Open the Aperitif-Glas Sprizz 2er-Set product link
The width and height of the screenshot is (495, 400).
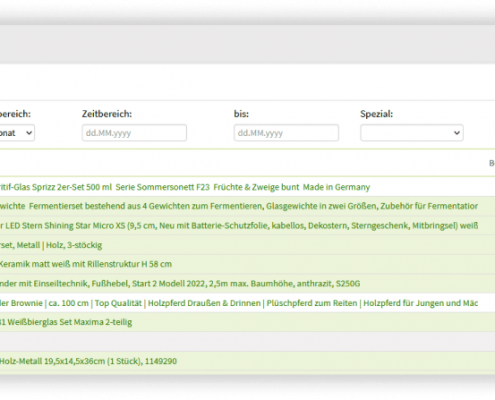click(x=185, y=187)
